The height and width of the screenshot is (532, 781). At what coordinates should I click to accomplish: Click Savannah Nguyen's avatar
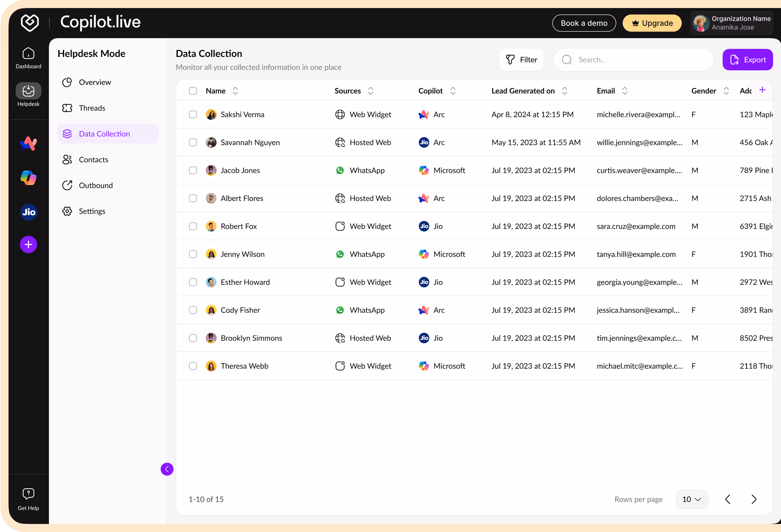point(211,143)
